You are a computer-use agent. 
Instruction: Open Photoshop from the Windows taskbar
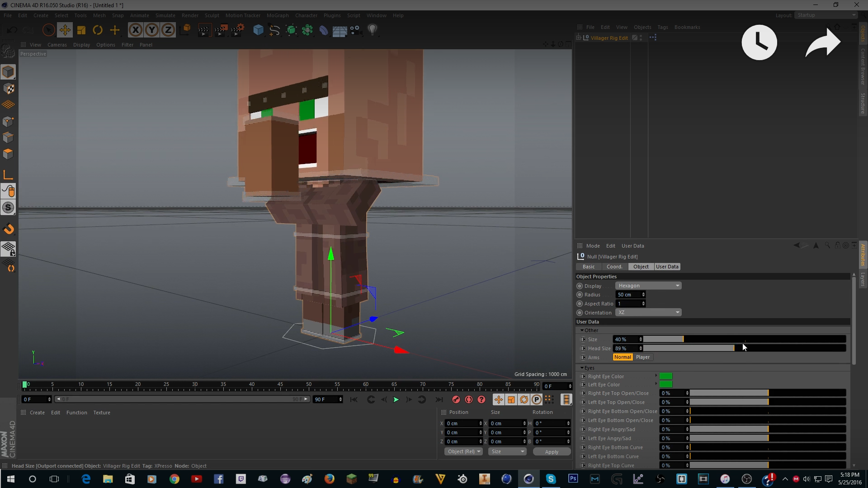pos(573,479)
